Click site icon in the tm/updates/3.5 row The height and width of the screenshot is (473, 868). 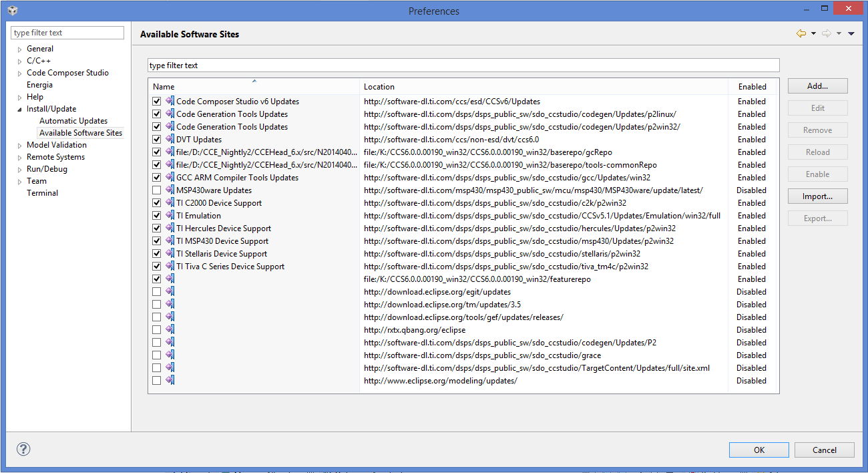(x=170, y=305)
